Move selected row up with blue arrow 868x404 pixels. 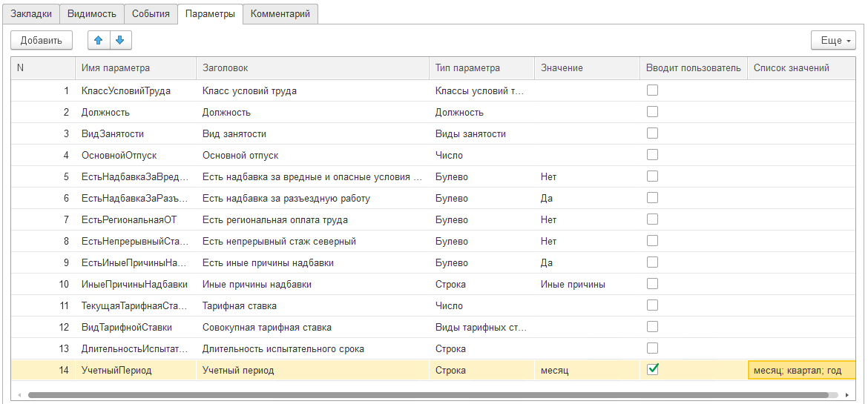(99, 40)
